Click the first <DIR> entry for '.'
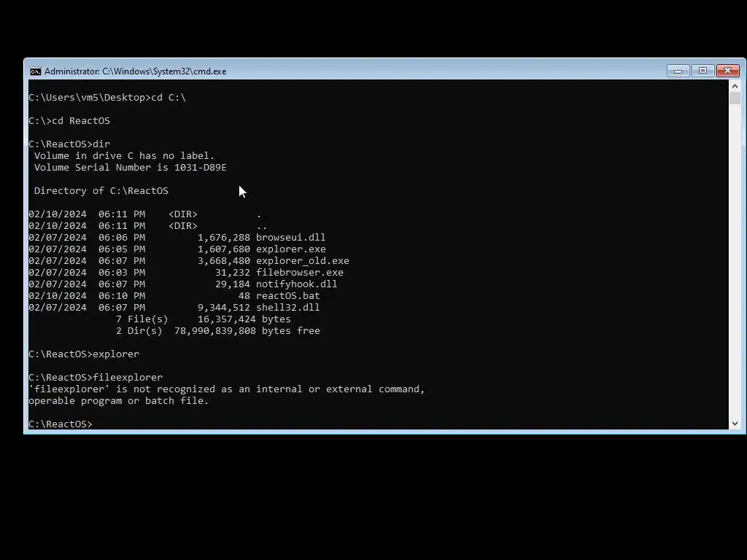This screenshot has height=560, width=747. pyautogui.click(x=183, y=214)
